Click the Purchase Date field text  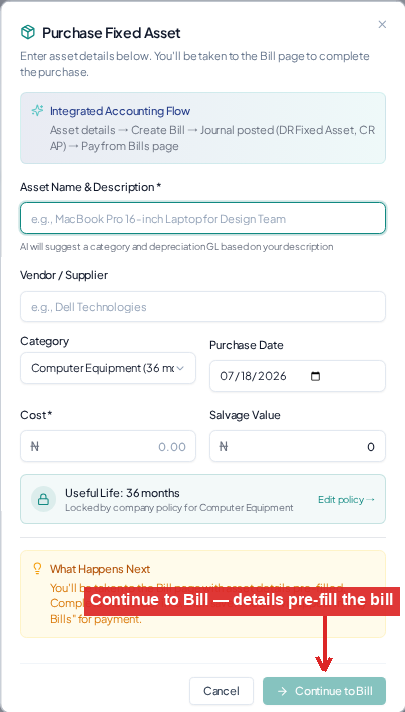point(253,376)
